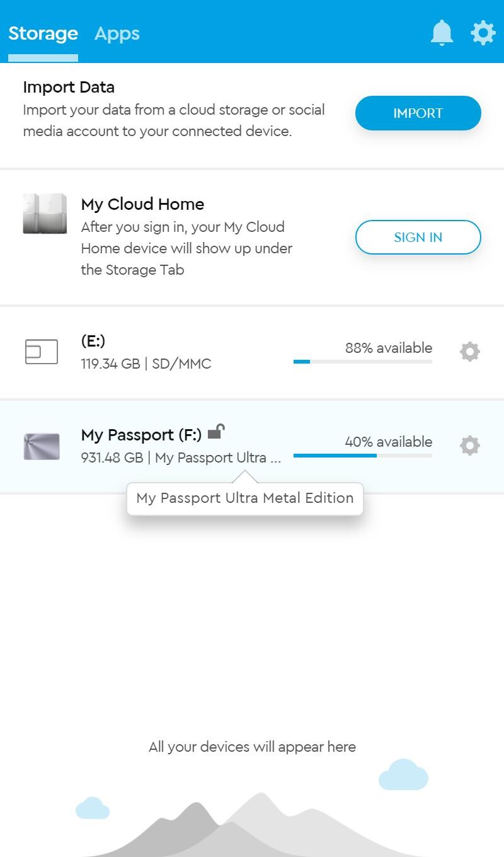
Task: Open settings gear for My Passport (F:)
Action: click(470, 446)
